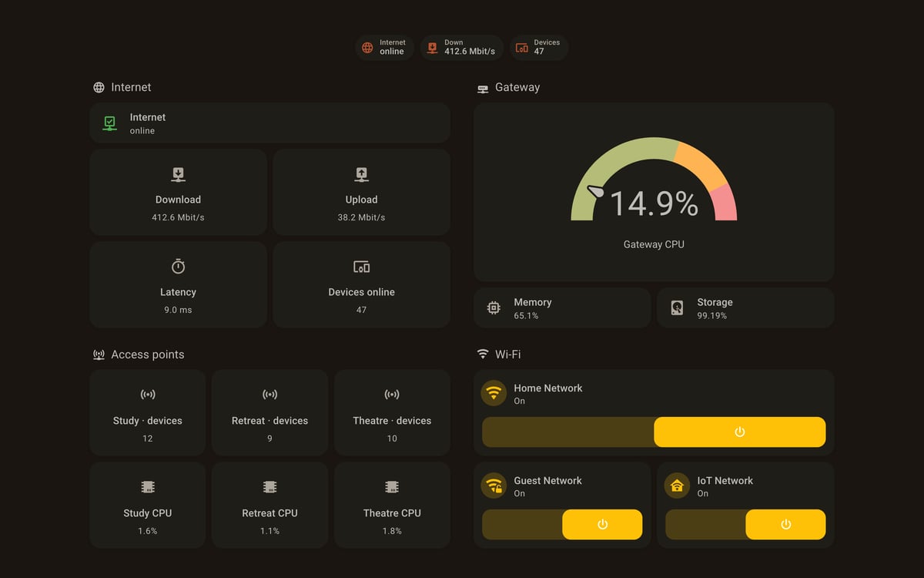924x578 pixels.
Task: Click the router icon beside Gateway heading
Action: click(x=483, y=89)
